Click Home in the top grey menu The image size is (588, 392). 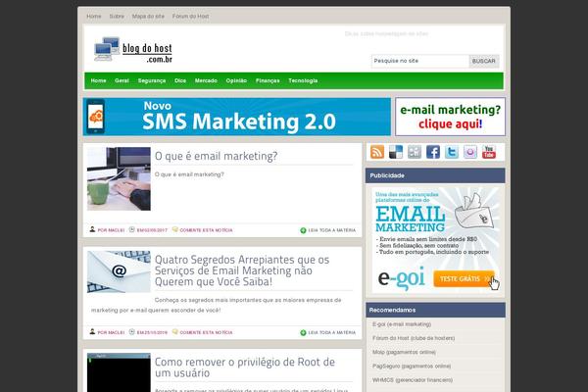click(94, 16)
